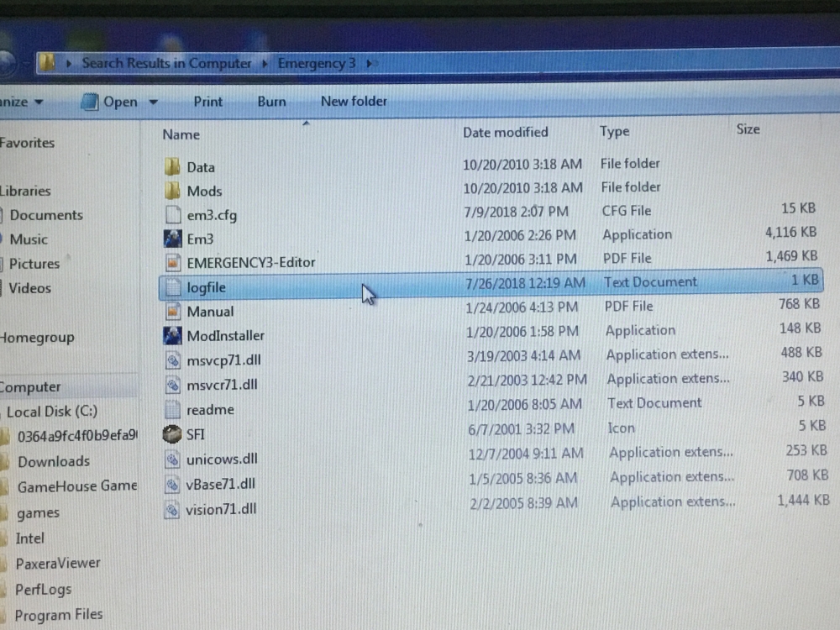Screen dimensions: 840x630
Task: Select the file name 'ModInstaller'
Action: pyautogui.click(x=225, y=335)
